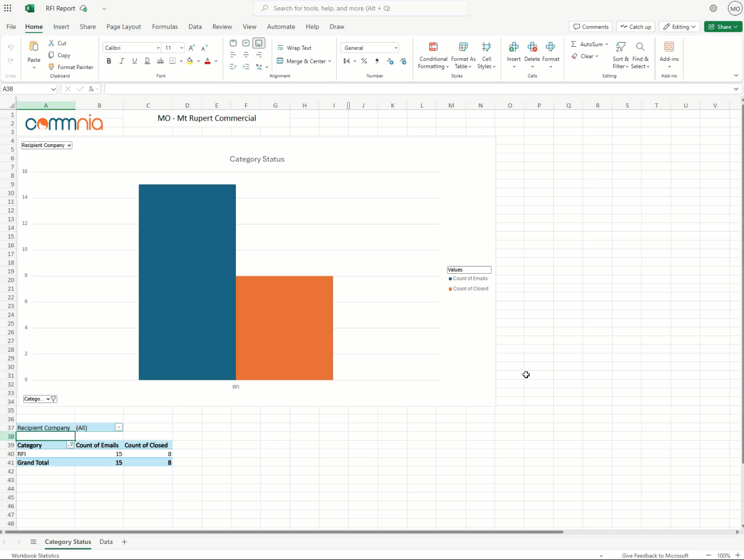744x560 pixels.
Task: Open Workbook Statistics in status bar
Action: [35, 555]
